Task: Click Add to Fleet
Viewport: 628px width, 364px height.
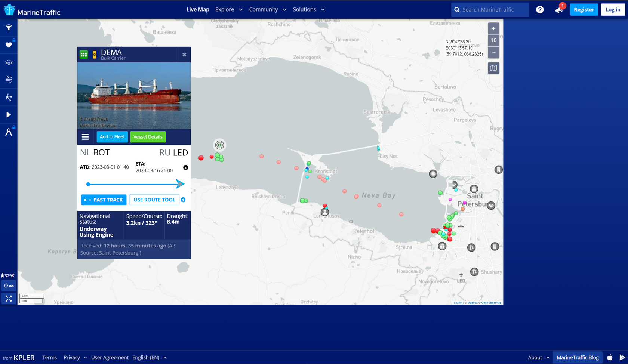Action: coord(112,137)
